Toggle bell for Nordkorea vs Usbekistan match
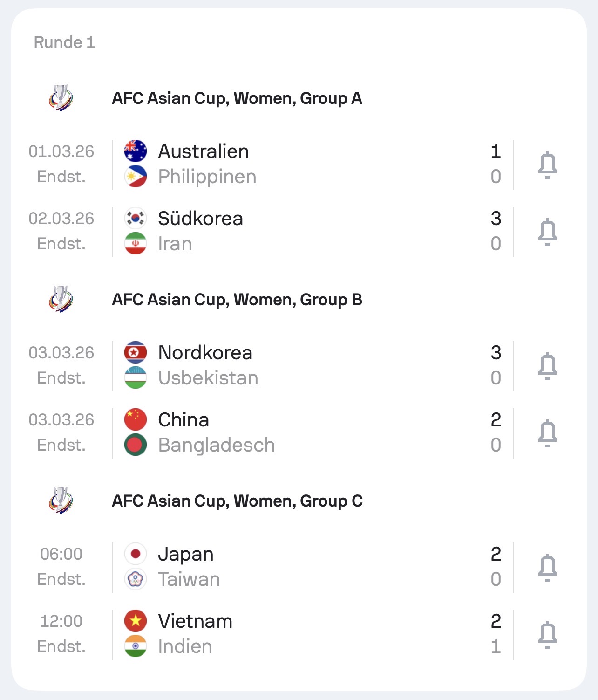The image size is (598, 700). pyautogui.click(x=547, y=366)
